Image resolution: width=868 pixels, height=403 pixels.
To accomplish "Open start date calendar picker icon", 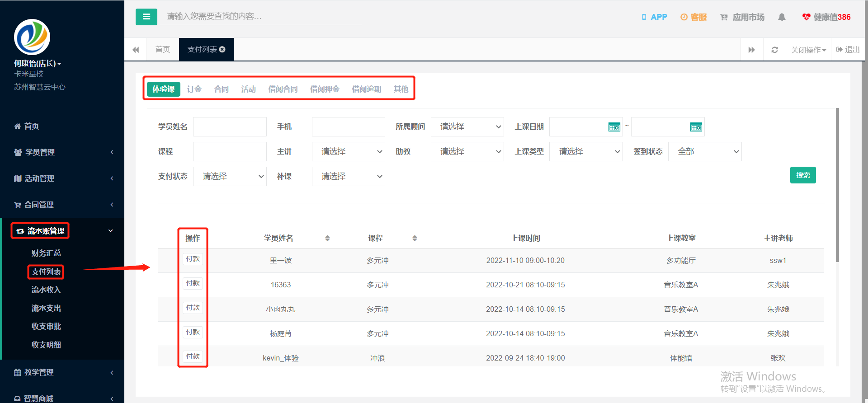I will tap(614, 127).
